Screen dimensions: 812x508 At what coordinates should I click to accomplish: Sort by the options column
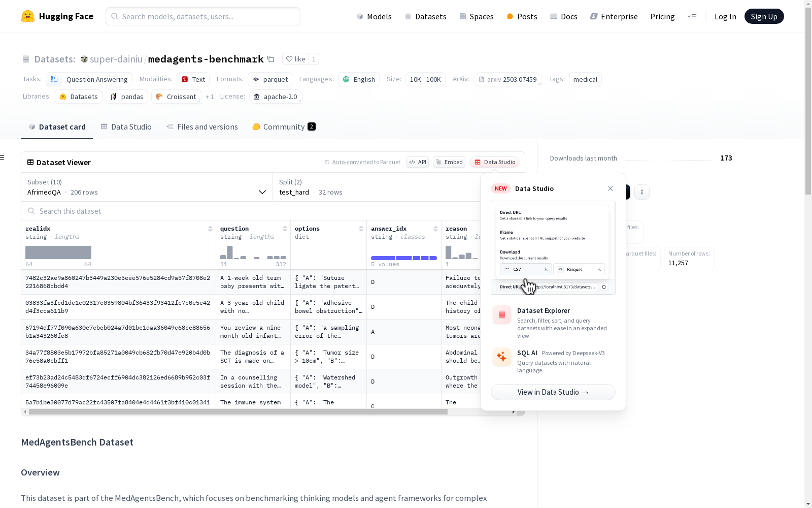tap(361, 229)
